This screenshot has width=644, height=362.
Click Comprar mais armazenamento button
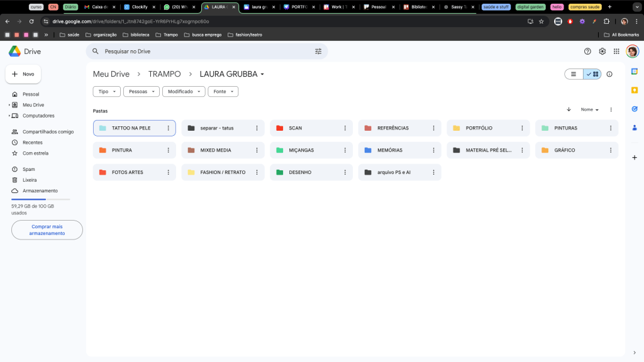(x=47, y=230)
